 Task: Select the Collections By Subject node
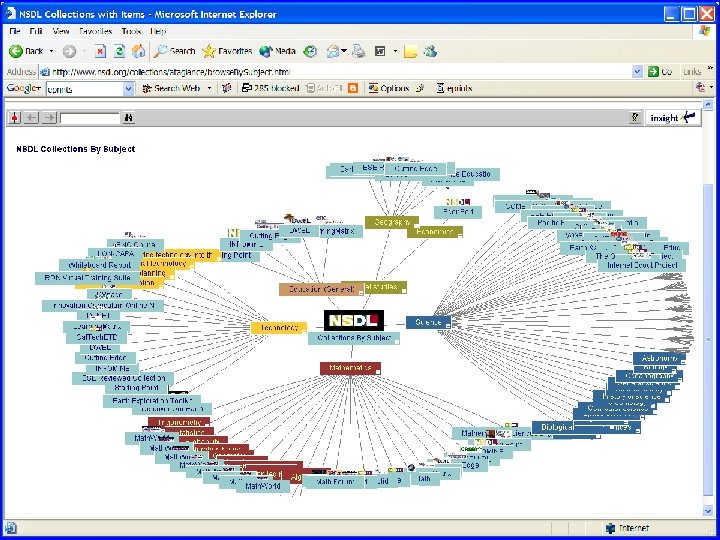(x=354, y=338)
